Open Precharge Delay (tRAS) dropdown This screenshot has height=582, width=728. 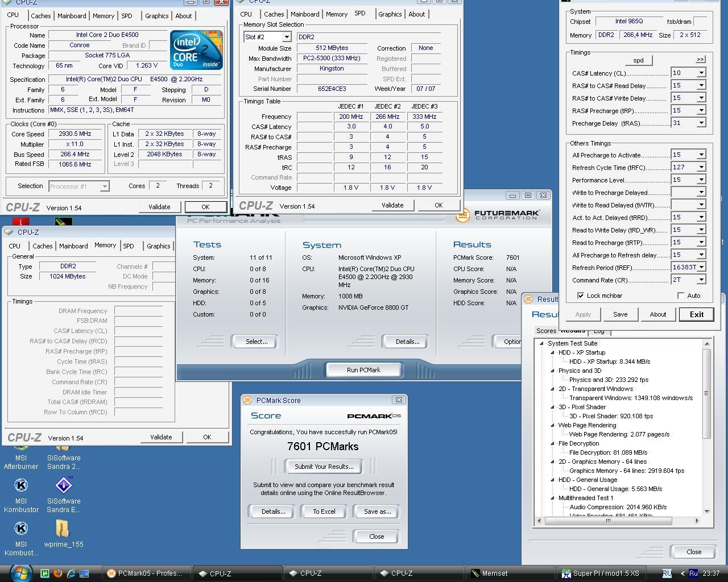click(x=701, y=123)
